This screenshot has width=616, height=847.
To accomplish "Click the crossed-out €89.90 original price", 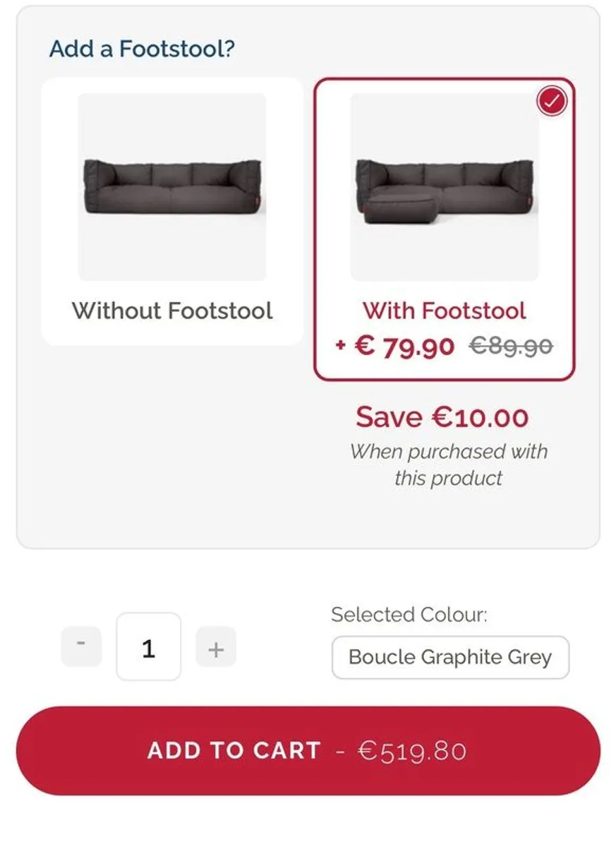I will [512, 347].
